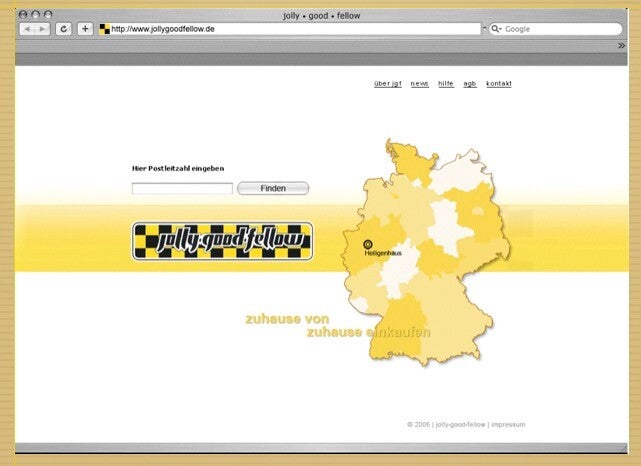Open the 'kontakt' link
Screen dimensions: 641x466
[499, 83]
